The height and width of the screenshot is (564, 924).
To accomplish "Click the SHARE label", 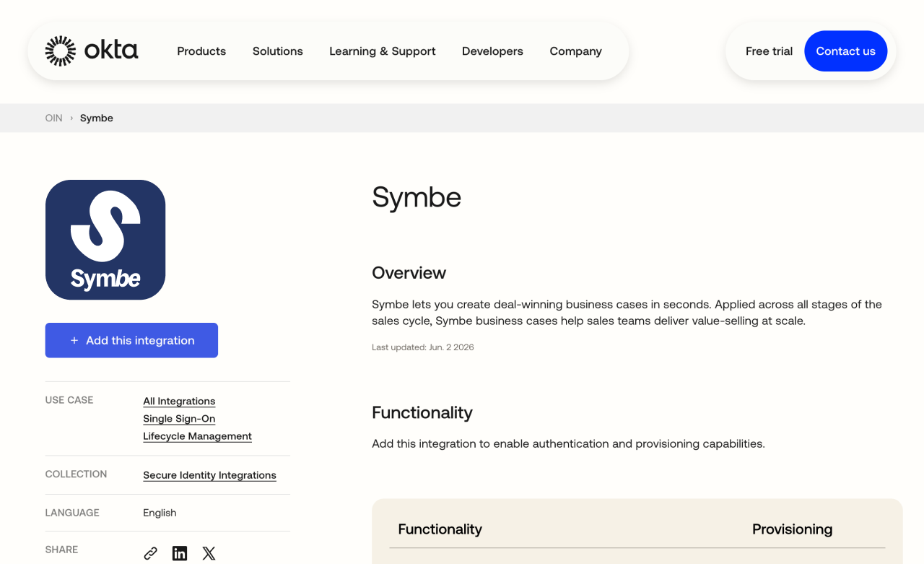I will (x=61, y=550).
